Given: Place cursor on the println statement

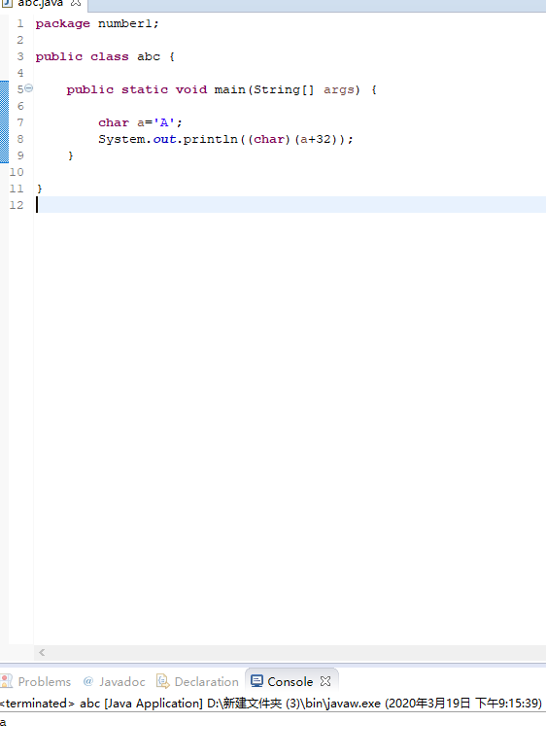Looking at the screenshot, I should click(x=225, y=139).
